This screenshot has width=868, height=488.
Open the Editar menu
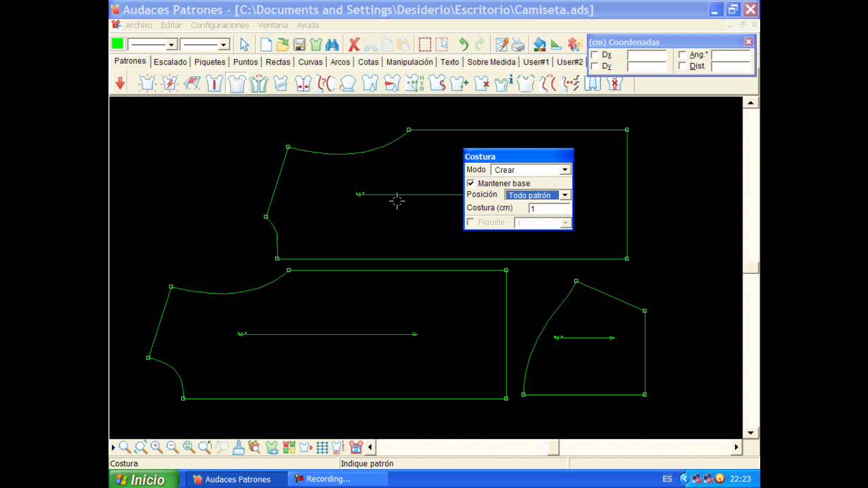171,25
